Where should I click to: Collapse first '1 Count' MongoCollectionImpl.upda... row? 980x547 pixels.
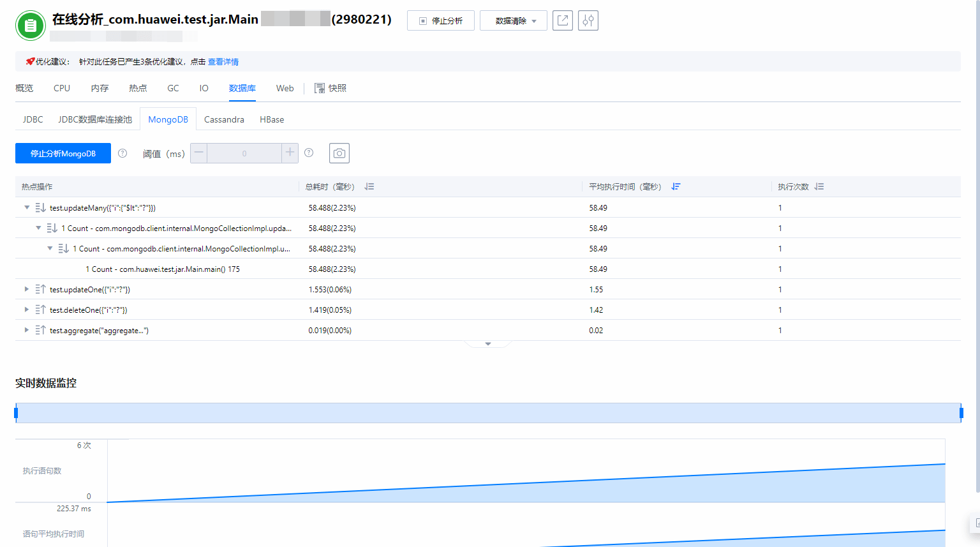(38, 228)
